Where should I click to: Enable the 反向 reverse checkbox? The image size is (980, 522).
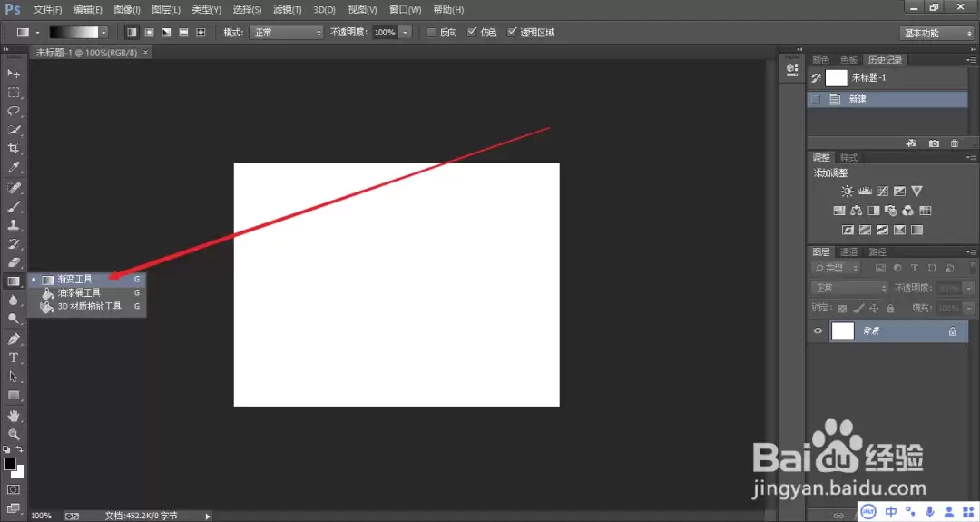tap(431, 33)
